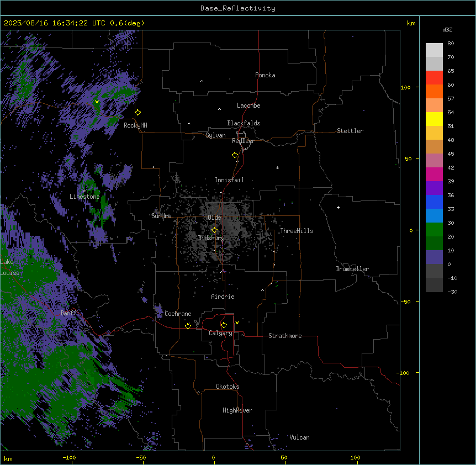Select the blue 33-36 dBZ legend swatch

[x=434, y=202]
